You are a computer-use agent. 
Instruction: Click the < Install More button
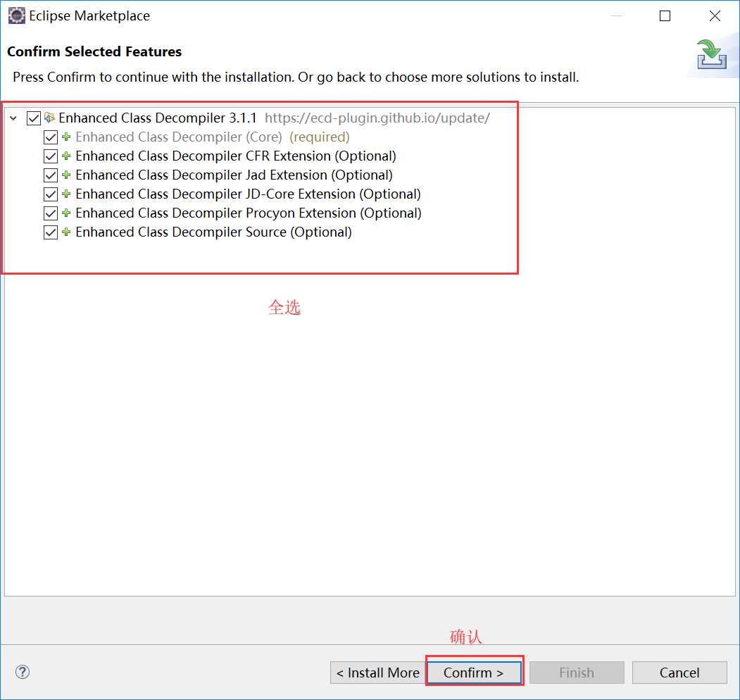pos(377,672)
